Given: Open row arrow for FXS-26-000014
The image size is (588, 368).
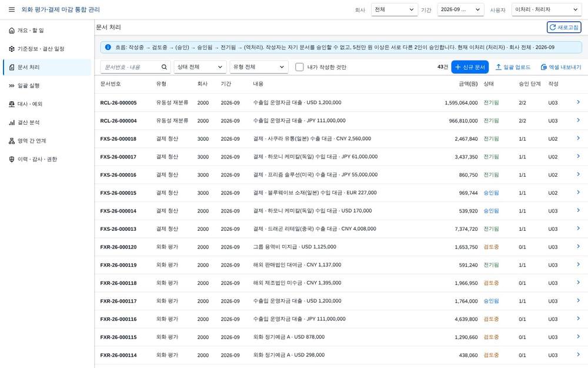Looking at the screenshot, I should (578, 210).
